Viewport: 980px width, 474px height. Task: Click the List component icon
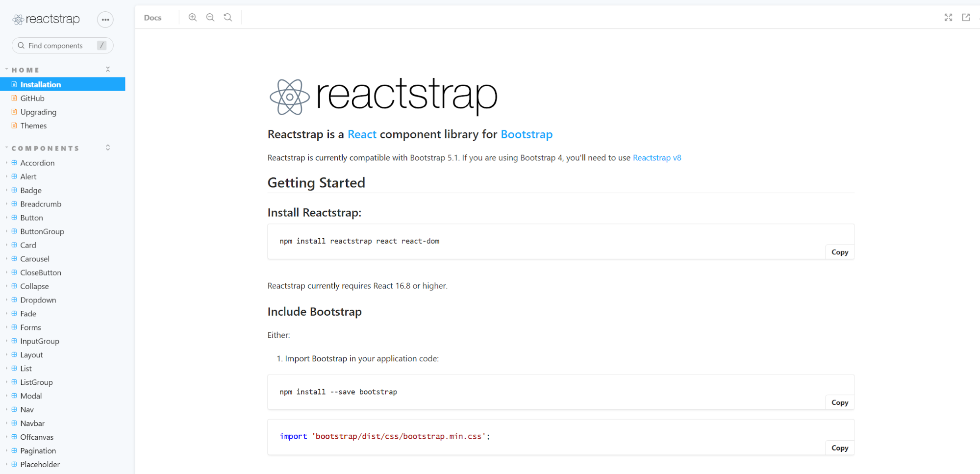(x=14, y=368)
